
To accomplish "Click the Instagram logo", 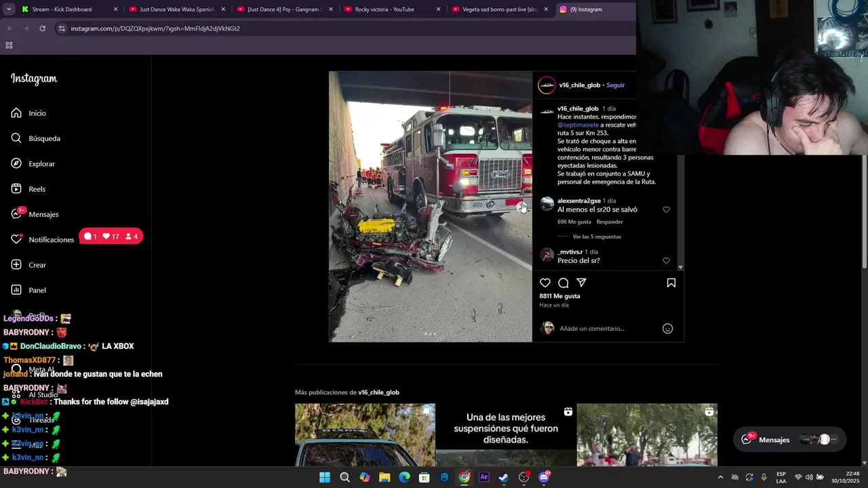I will coord(34,79).
